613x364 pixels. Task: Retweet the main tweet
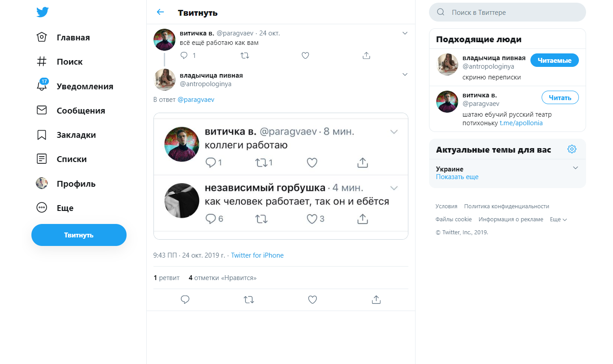point(249,299)
